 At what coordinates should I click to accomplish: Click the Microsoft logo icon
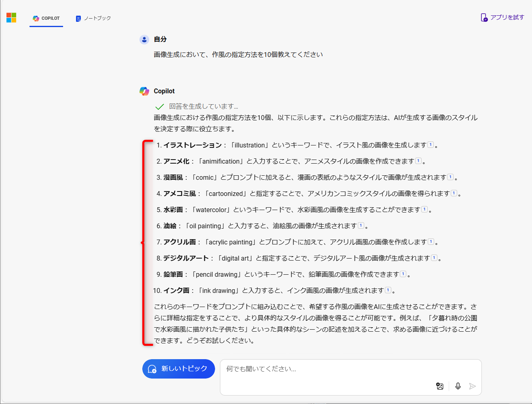pyautogui.click(x=11, y=17)
